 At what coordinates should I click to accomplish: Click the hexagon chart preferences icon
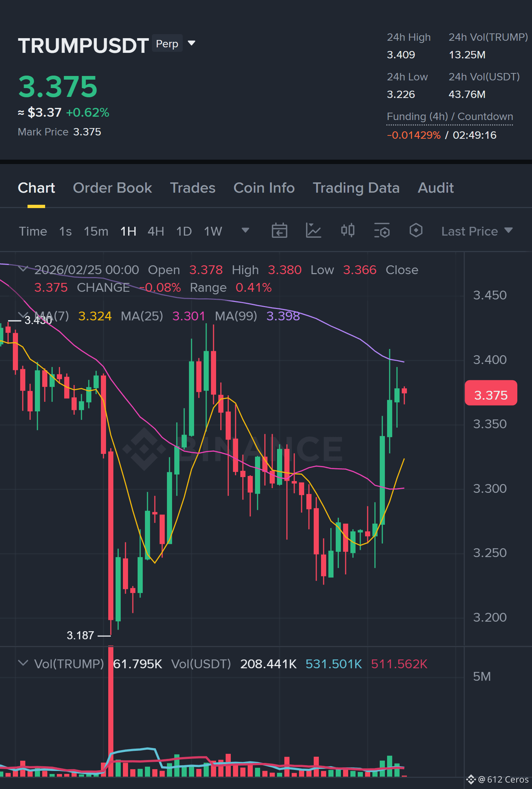tap(416, 230)
